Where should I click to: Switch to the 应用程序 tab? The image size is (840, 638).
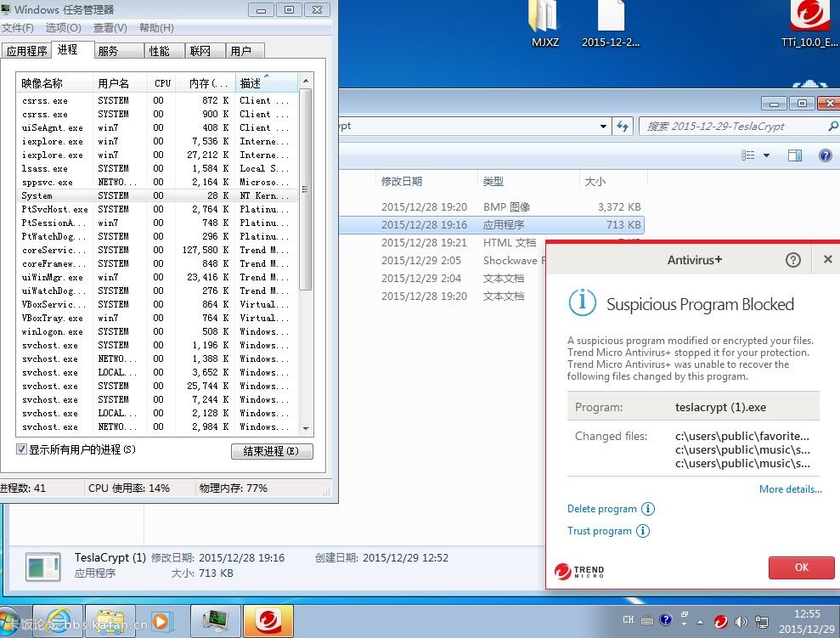[27, 51]
